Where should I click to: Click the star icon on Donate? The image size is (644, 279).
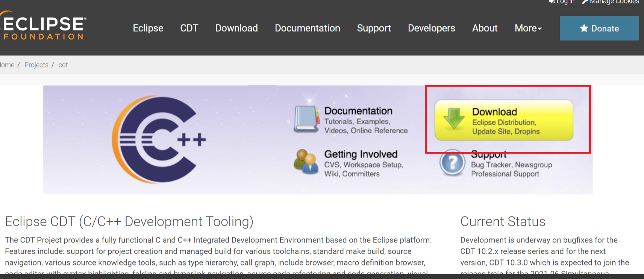[584, 28]
